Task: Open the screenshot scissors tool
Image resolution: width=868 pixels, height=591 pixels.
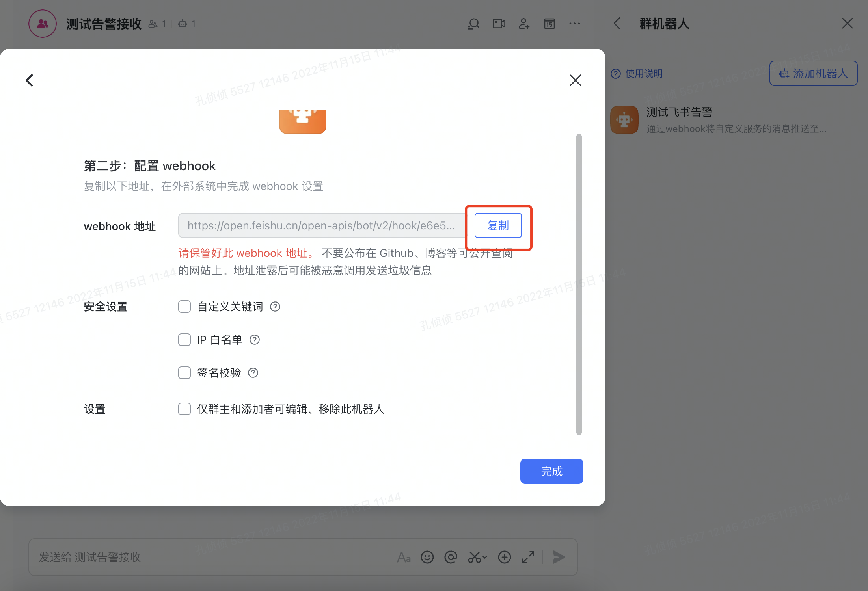Action: (474, 557)
